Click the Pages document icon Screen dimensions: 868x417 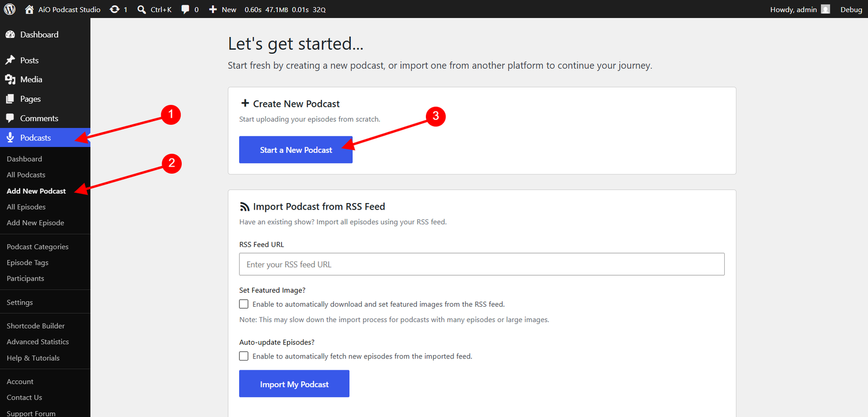coord(10,99)
